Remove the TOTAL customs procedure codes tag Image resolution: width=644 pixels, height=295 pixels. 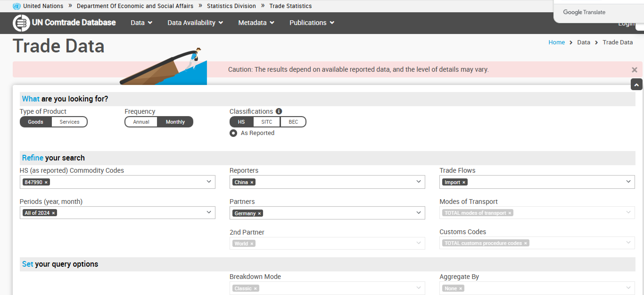[x=526, y=243]
